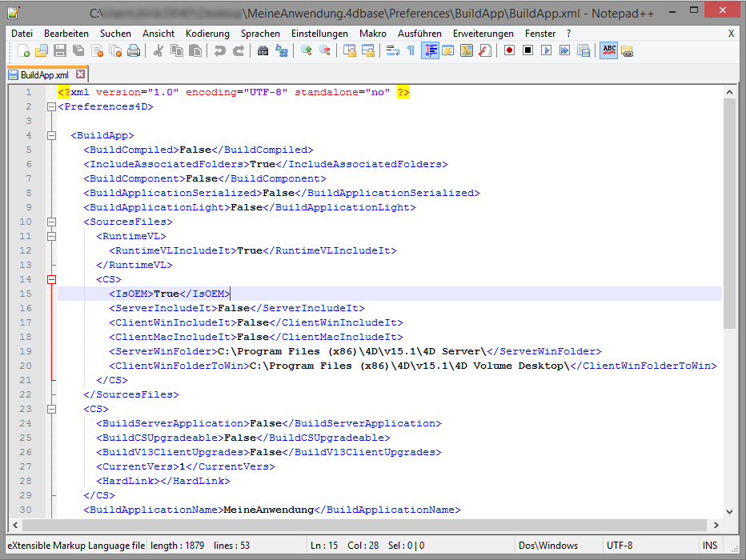Toggle show all characters pilcrow button
Screen dimensions: 746x560
(411, 50)
